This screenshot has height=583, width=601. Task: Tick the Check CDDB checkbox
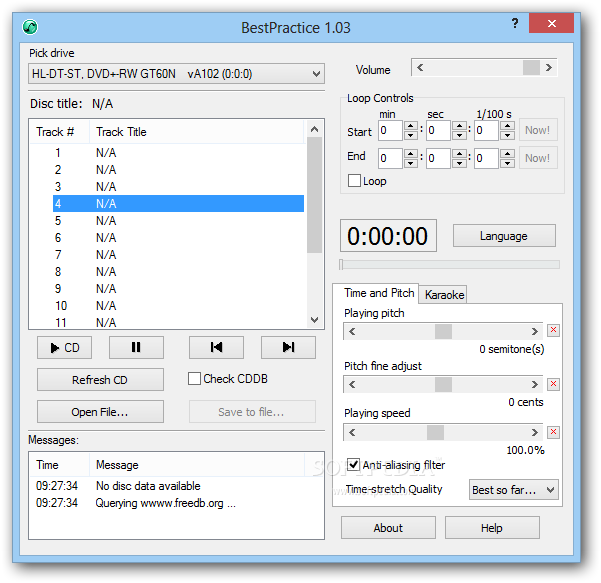[194, 378]
